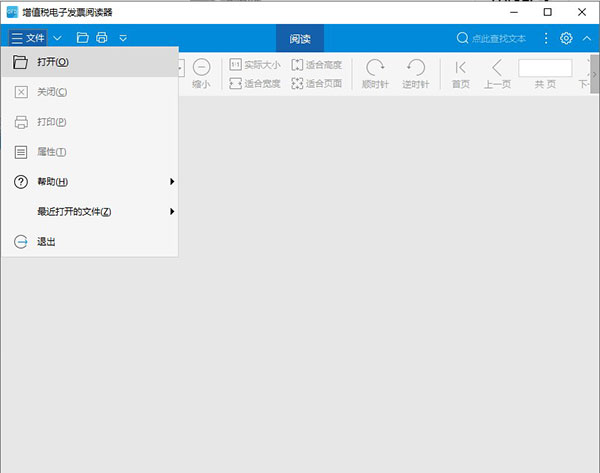Click 退出 to exit the application
The width and height of the screenshot is (600, 473).
tap(47, 242)
